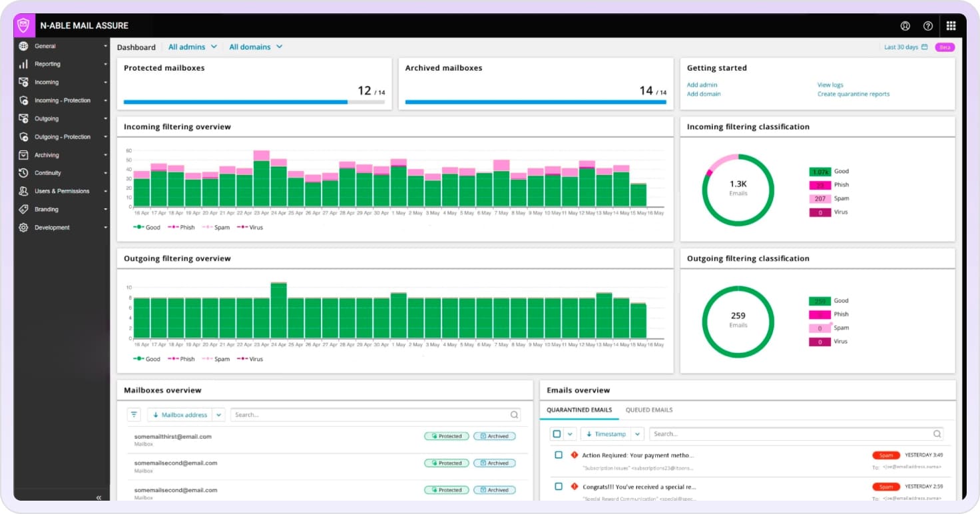Click the Protected mailboxes progress bar
Viewport: 980px width, 514px height.
tap(254, 102)
